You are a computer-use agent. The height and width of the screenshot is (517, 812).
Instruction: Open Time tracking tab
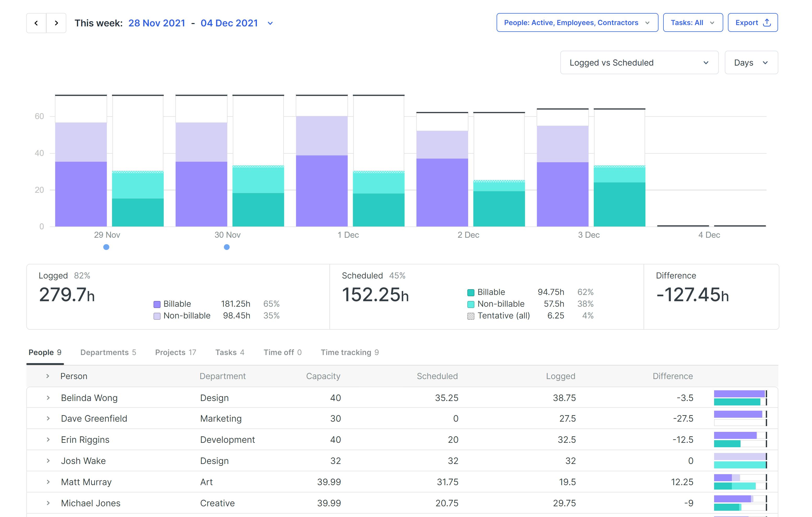point(349,352)
